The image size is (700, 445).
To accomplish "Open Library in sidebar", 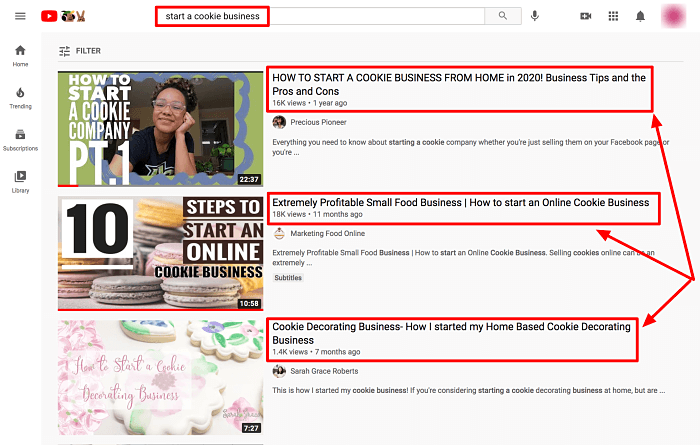I will click(x=20, y=182).
